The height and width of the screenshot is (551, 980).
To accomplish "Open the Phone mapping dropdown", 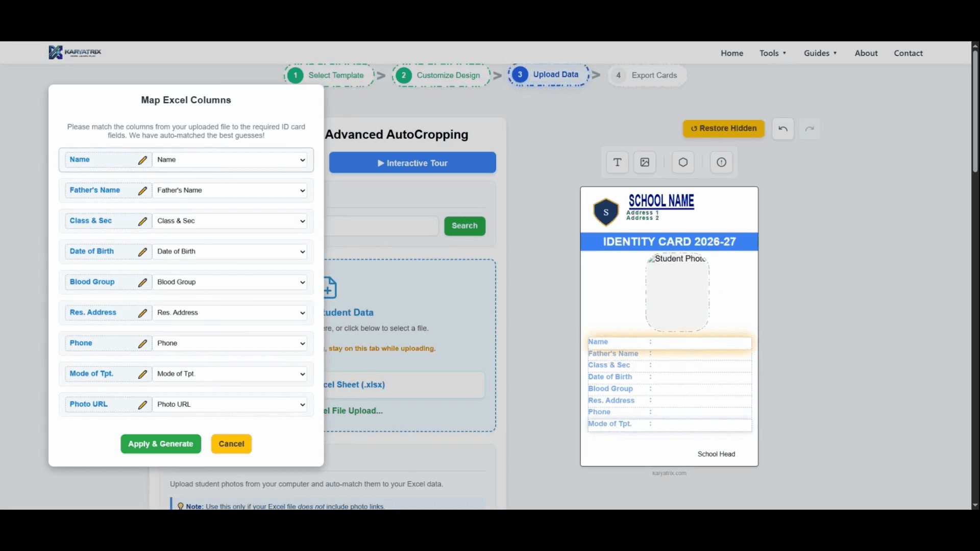I will 230,343.
